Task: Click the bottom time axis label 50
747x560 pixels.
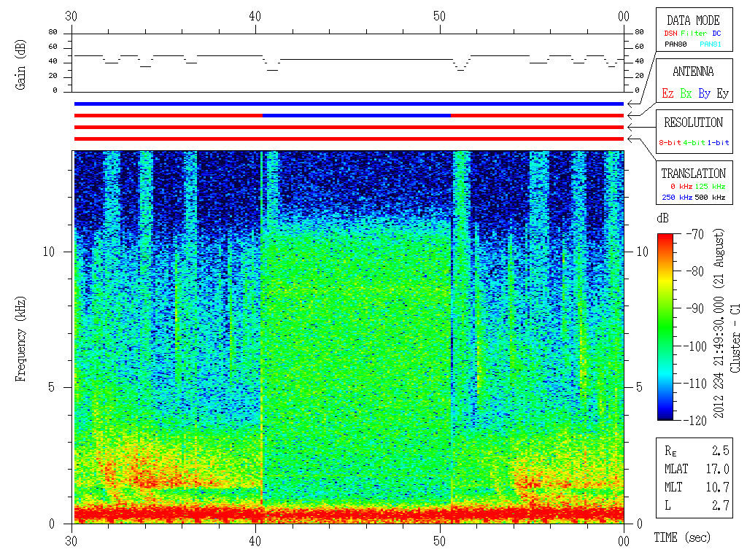Action: 439,541
